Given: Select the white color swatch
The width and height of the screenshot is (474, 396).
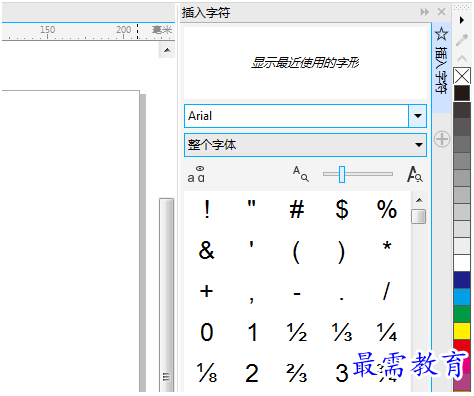Looking at the screenshot, I should click(462, 263).
